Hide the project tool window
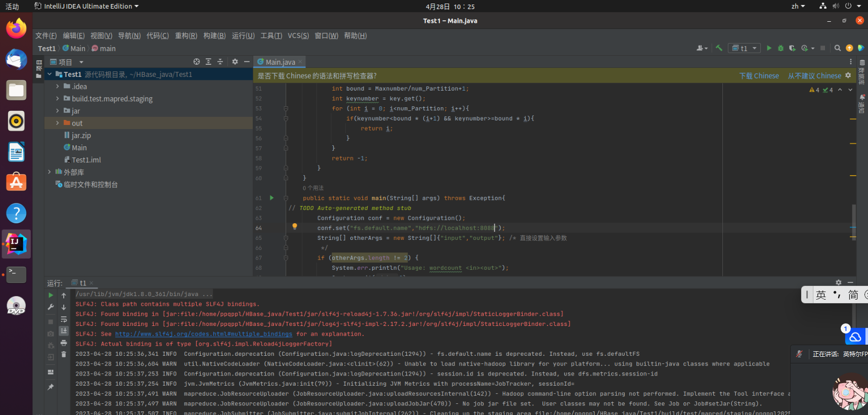Viewport: 868px width, 415px height. (247, 62)
